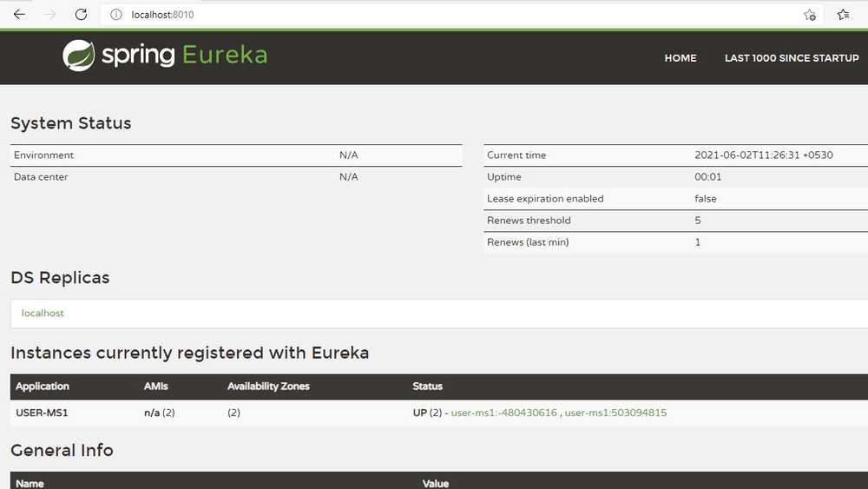
Task: Click the Uptime value 00:01
Action: (x=708, y=176)
